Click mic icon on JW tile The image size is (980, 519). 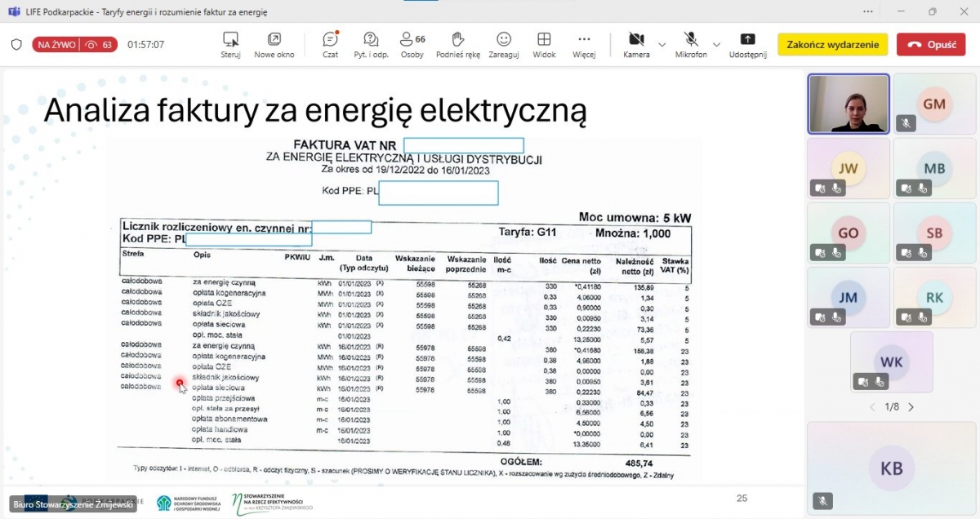pyautogui.click(x=835, y=189)
